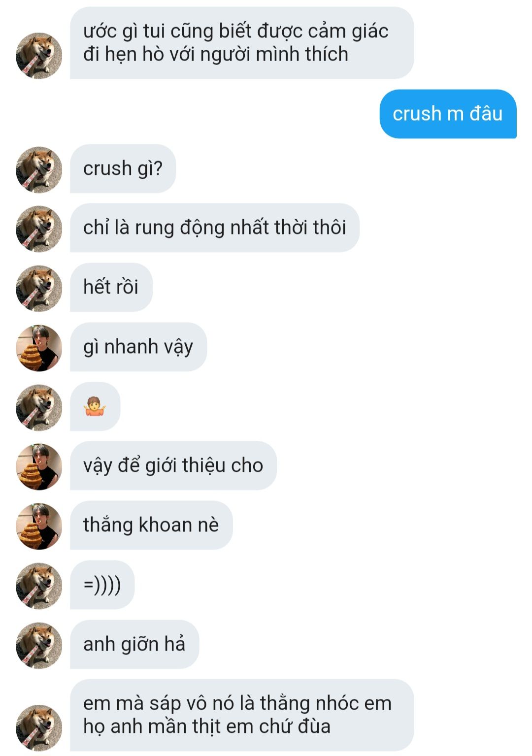Tap the Shiba avatar beside the shrug emoji
532x756 pixels.
[x=39, y=407]
